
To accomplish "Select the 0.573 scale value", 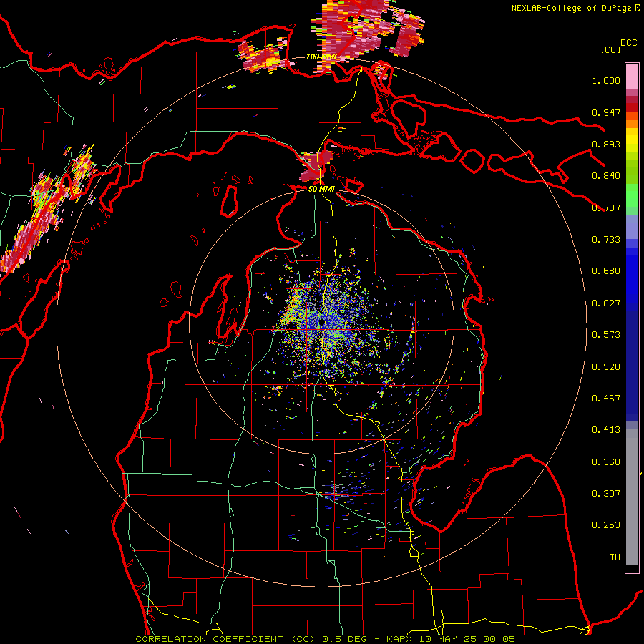I will click(606, 335).
